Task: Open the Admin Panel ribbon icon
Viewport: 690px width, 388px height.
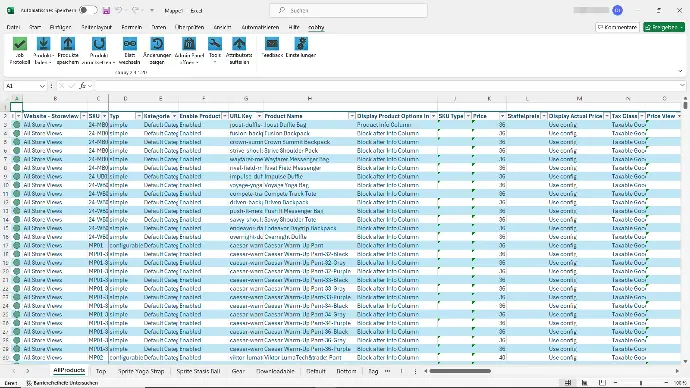Action: pos(189,44)
